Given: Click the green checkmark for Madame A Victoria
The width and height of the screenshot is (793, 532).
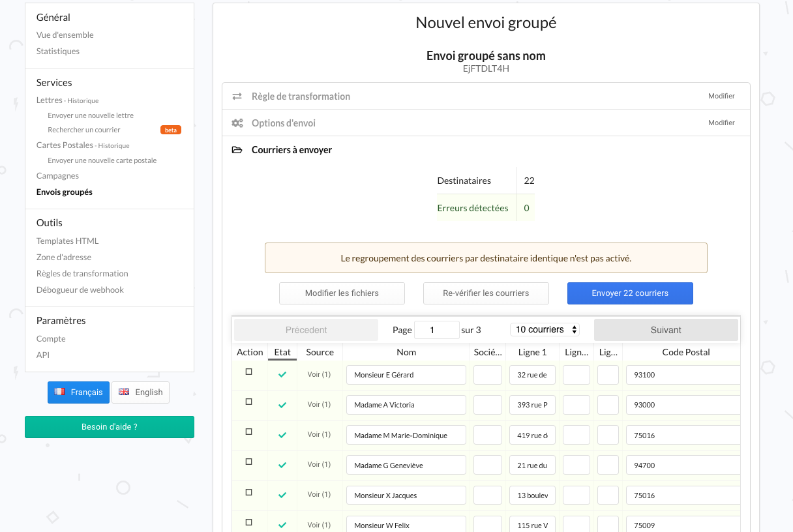Looking at the screenshot, I should 282,405.
